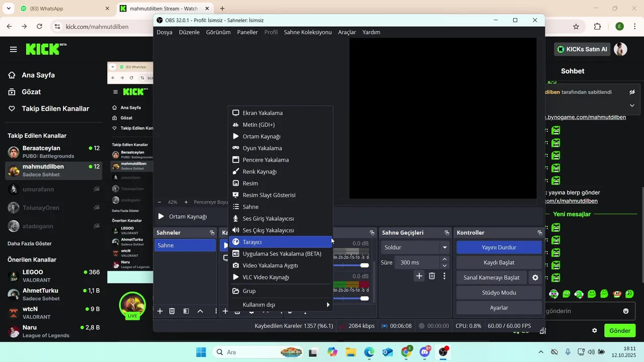Open OBS Ayarlar settings button
The image size is (644, 362).
499,308
